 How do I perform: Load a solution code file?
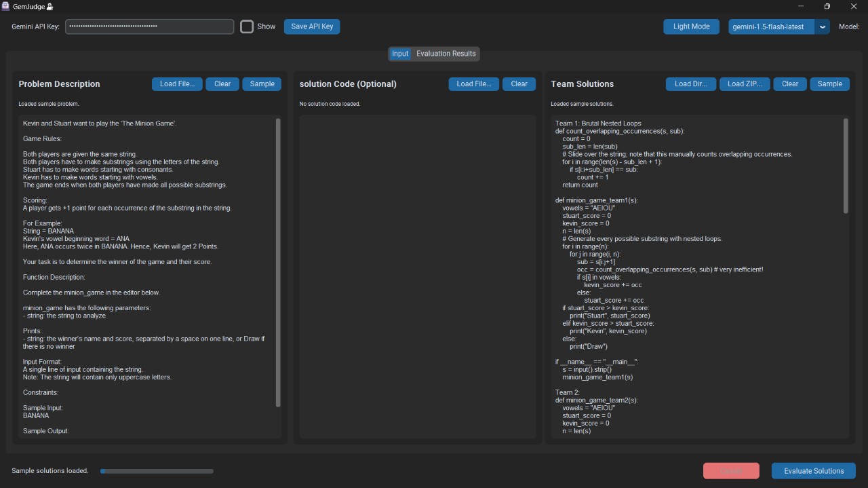coord(473,83)
